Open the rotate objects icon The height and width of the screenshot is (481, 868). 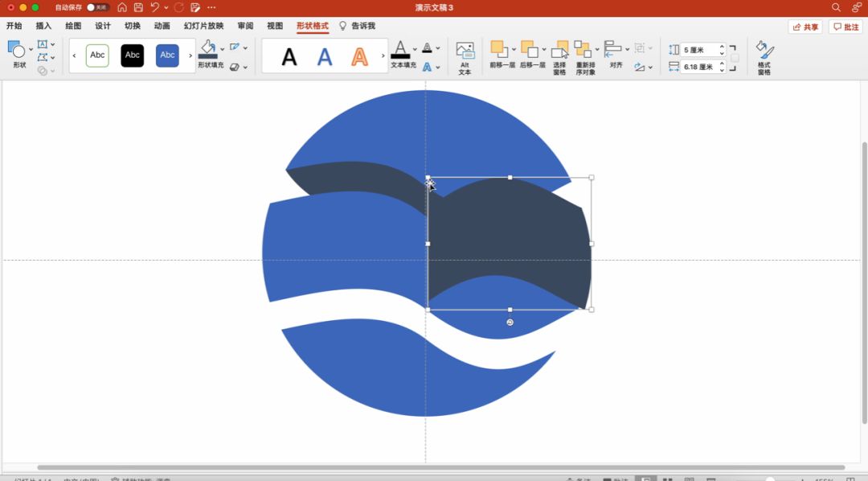coord(640,67)
